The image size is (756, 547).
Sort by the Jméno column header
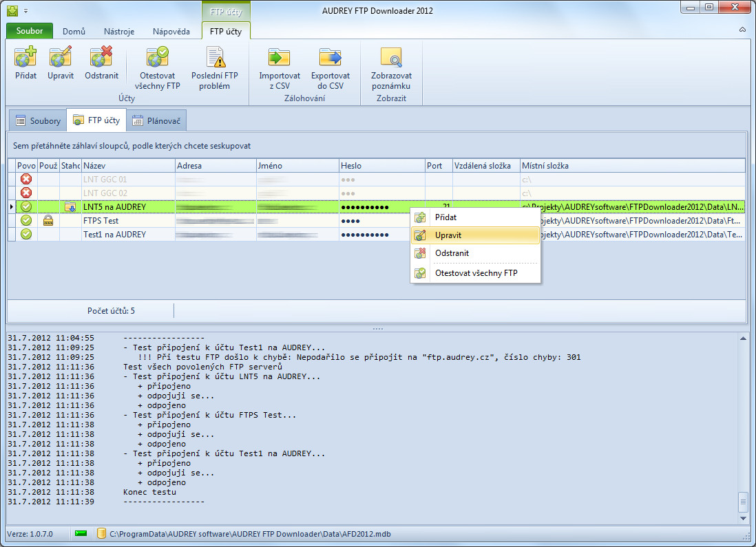pyautogui.click(x=297, y=166)
